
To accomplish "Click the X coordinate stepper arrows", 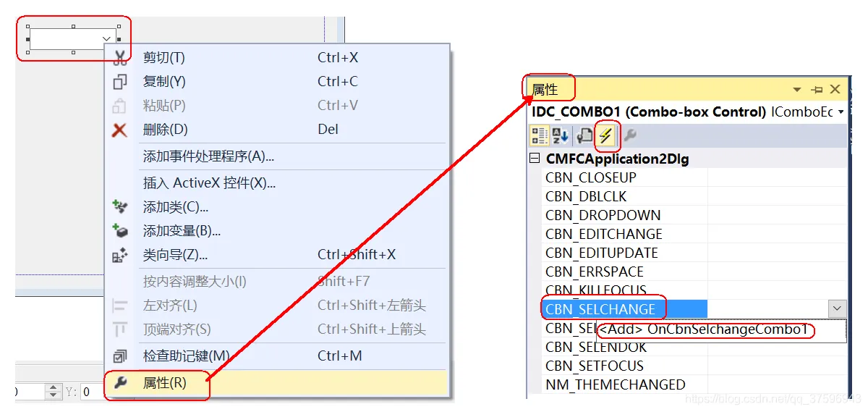I will point(54,392).
